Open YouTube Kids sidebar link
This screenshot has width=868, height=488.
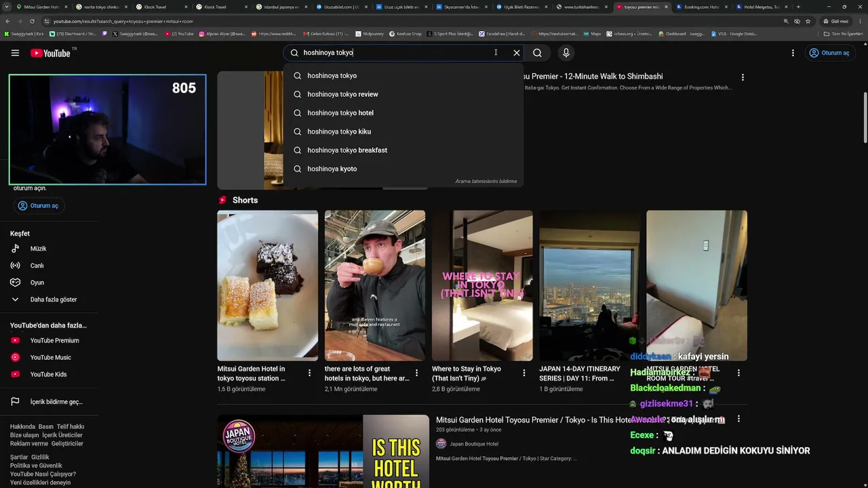click(49, 375)
